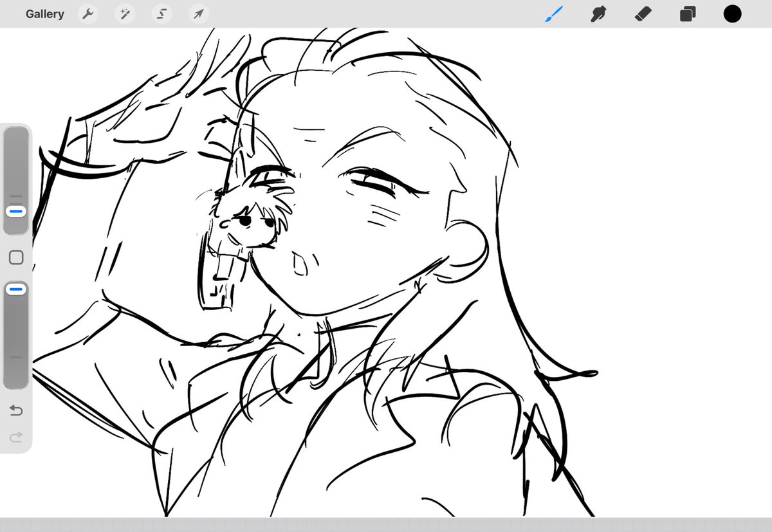
Task: Select the Eraser tool
Action: tap(643, 14)
